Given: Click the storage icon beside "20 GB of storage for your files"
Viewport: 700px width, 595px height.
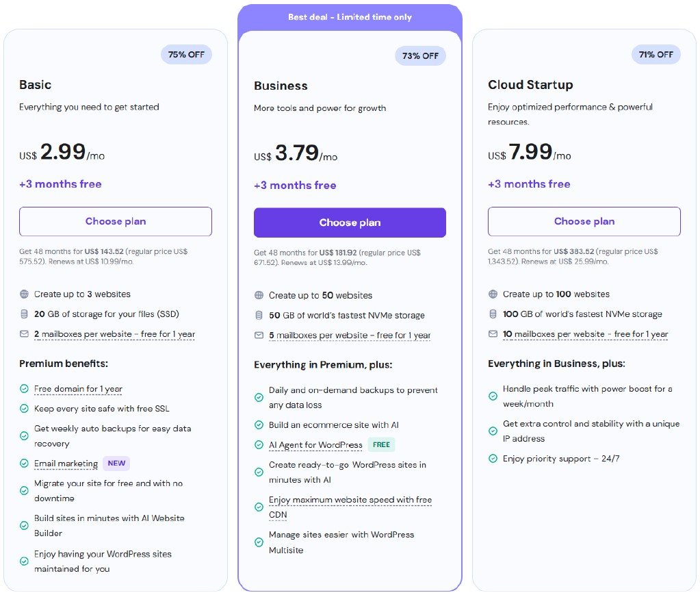Looking at the screenshot, I should (x=24, y=314).
